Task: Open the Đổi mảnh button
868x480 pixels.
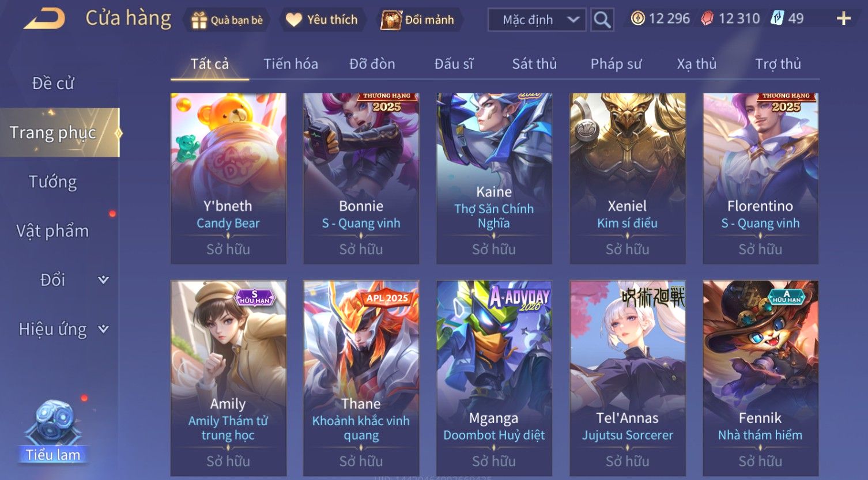Action: coord(419,20)
